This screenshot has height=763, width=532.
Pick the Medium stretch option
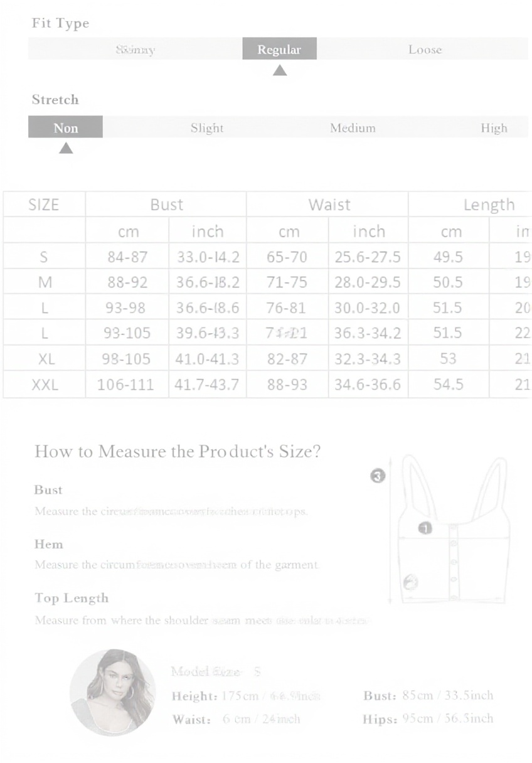coord(353,128)
